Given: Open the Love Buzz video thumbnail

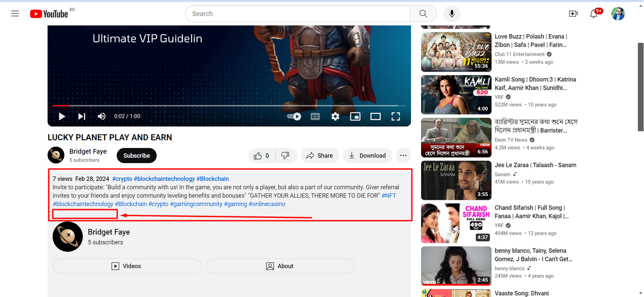Looking at the screenshot, I should pos(456,52).
